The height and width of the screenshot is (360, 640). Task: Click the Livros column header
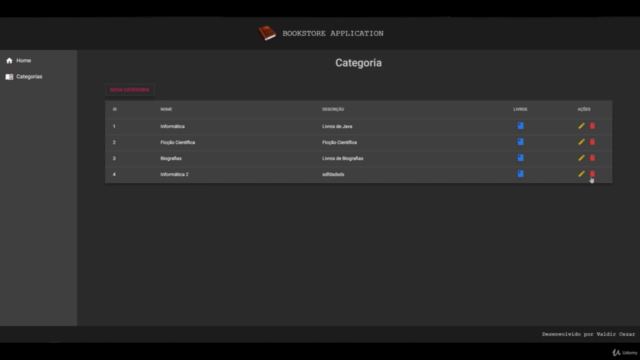tap(520, 109)
